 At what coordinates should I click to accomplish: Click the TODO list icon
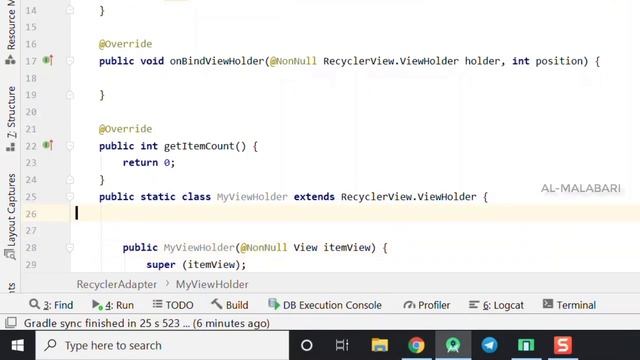coord(157,304)
